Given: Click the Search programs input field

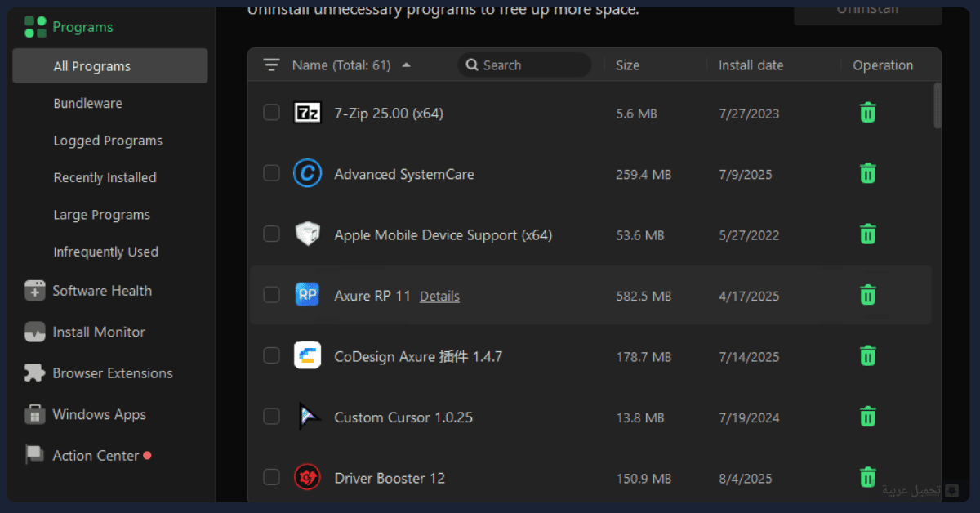Looking at the screenshot, I should click(x=524, y=65).
